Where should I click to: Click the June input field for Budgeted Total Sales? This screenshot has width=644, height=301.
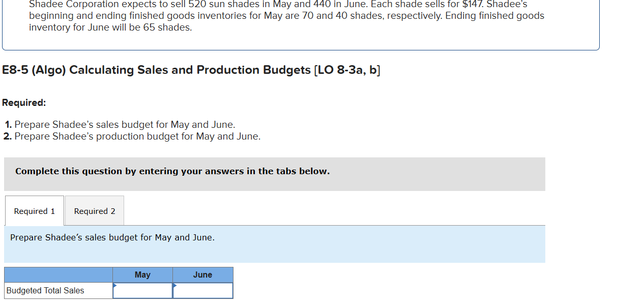[x=202, y=290]
